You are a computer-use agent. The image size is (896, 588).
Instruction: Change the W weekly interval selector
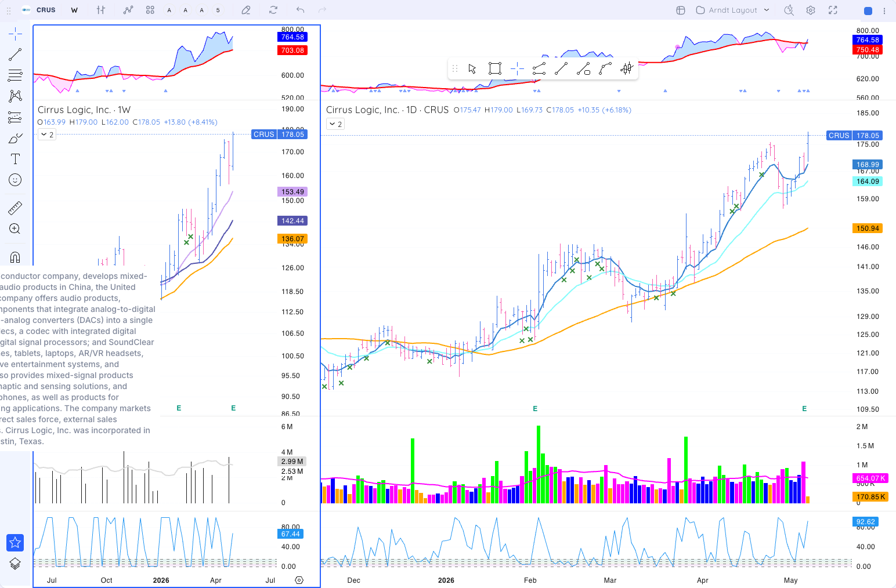point(74,10)
